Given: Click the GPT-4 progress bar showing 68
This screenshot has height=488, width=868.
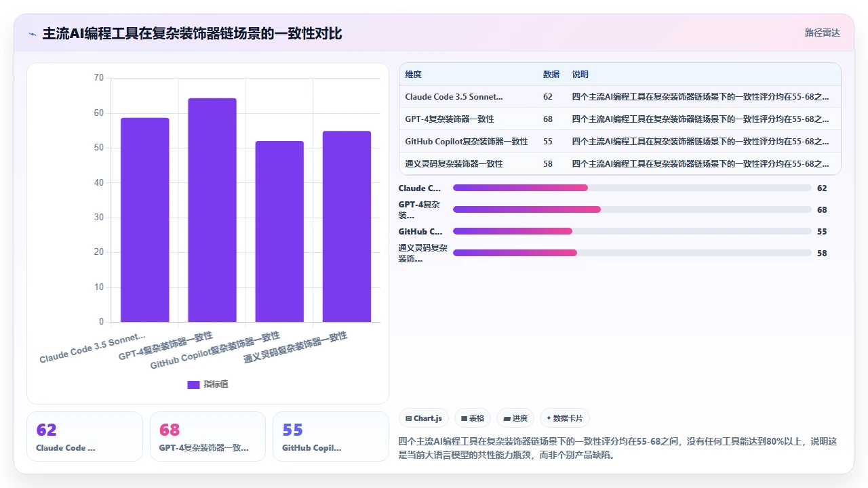Looking at the screenshot, I should click(x=632, y=209).
